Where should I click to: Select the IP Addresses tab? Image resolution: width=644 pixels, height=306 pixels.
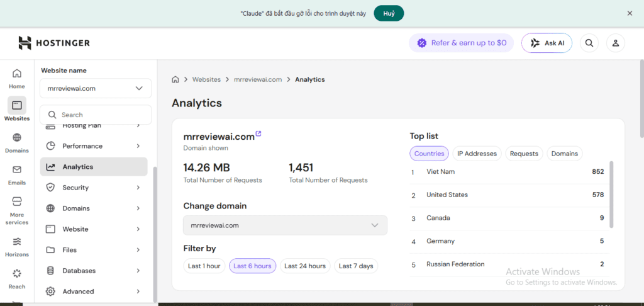pyautogui.click(x=477, y=154)
